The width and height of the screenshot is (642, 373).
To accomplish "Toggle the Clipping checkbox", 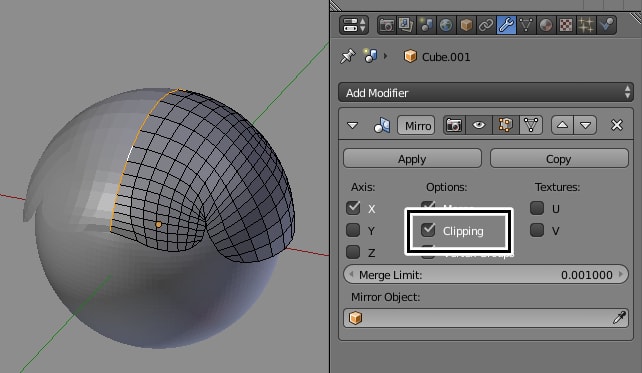I will [428, 230].
